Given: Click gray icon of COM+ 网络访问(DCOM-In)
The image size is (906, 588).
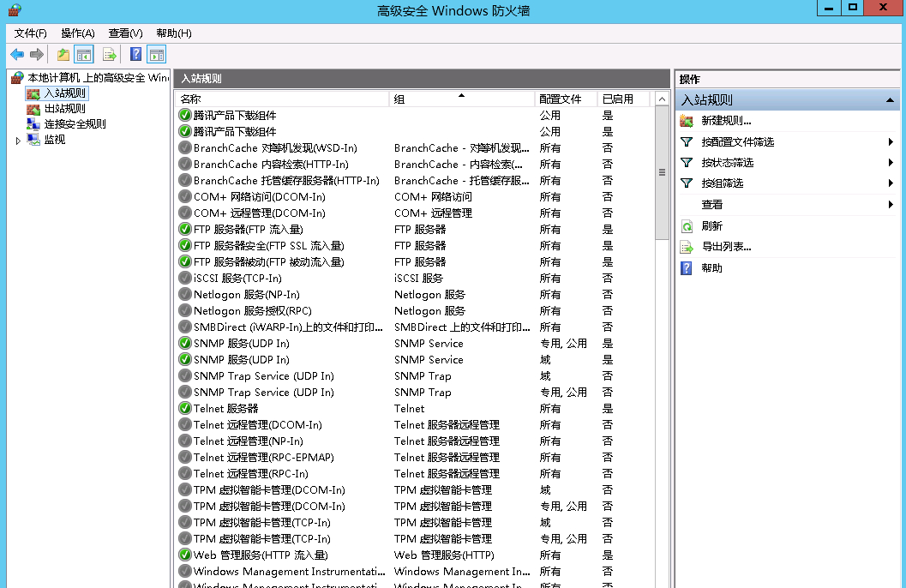Looking at the screenshot, I should 185,197.
